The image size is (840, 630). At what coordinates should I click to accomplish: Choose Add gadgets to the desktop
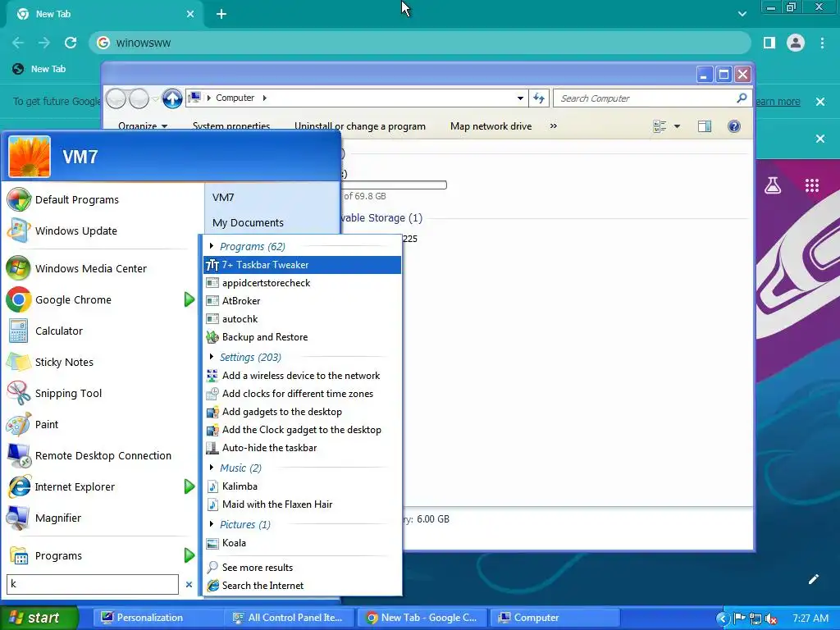click(302, 412)
